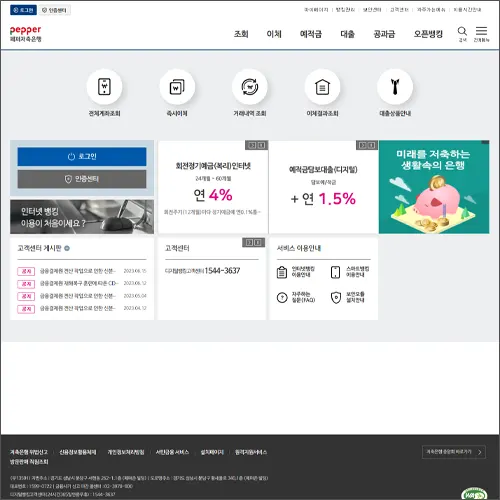
Task: Click previous arrow on 회전정기예금 card
Action: [x=252, y=145]
